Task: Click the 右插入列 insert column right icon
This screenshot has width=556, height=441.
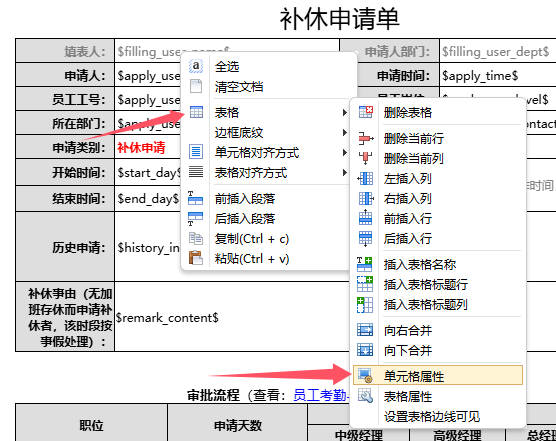Action: click(x=366, y=198)
